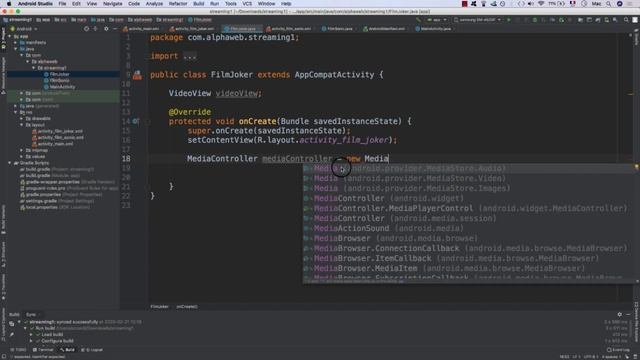Open Build panel gear settings
Screen dimensions: 640x360
(620, 314)
